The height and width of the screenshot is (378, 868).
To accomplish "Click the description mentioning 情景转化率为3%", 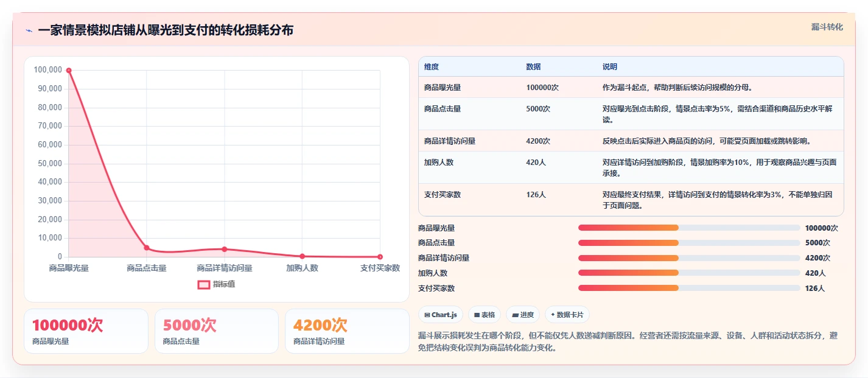I will [718, 200].
